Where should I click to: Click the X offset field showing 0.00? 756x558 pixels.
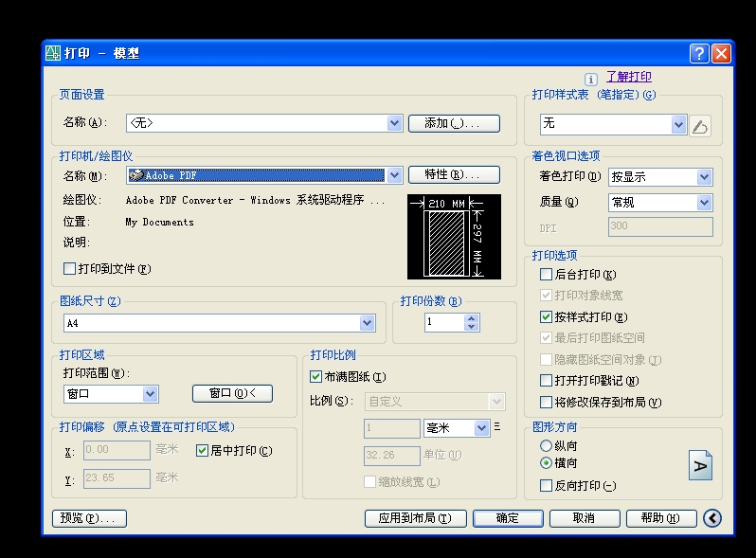[117, 450]
